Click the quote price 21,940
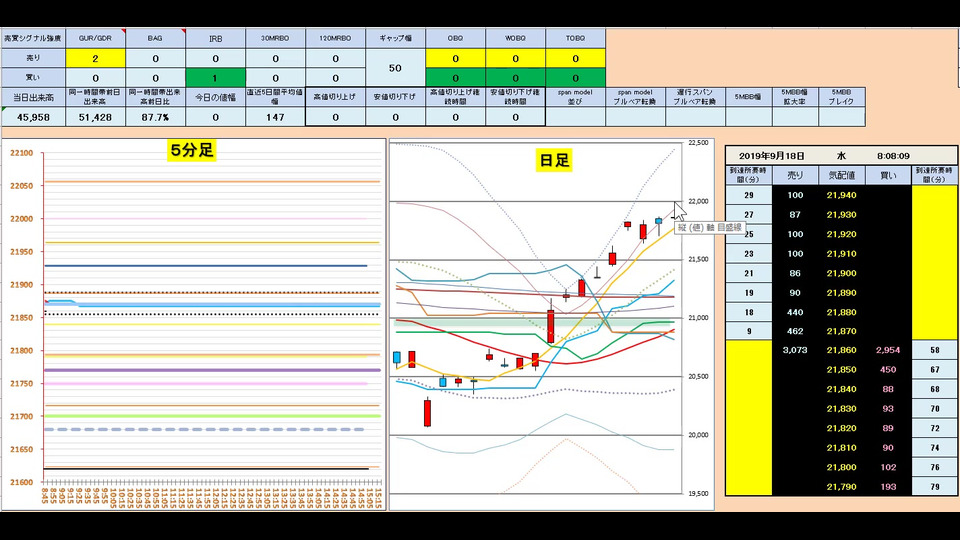The image size is (960, 540). pyautogui.click(x=841, y=195)
